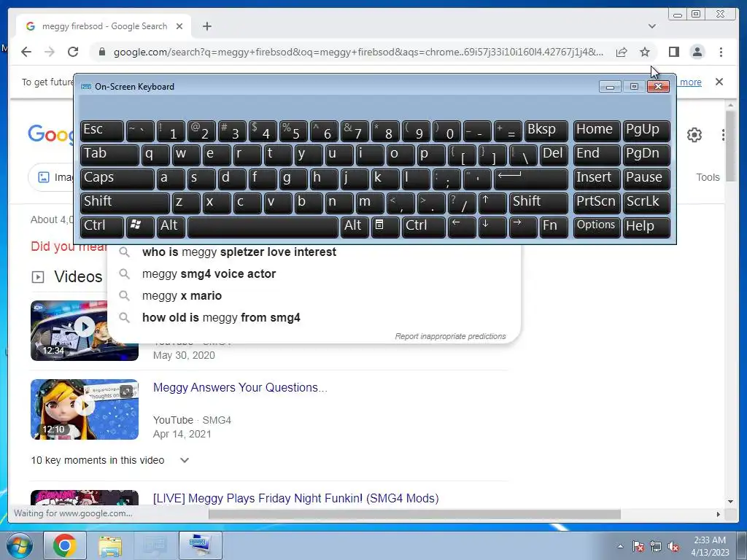Click the spacebar on On-Screen Keyboard
Screen dimensions: 747x560
(x=263, y=227)
